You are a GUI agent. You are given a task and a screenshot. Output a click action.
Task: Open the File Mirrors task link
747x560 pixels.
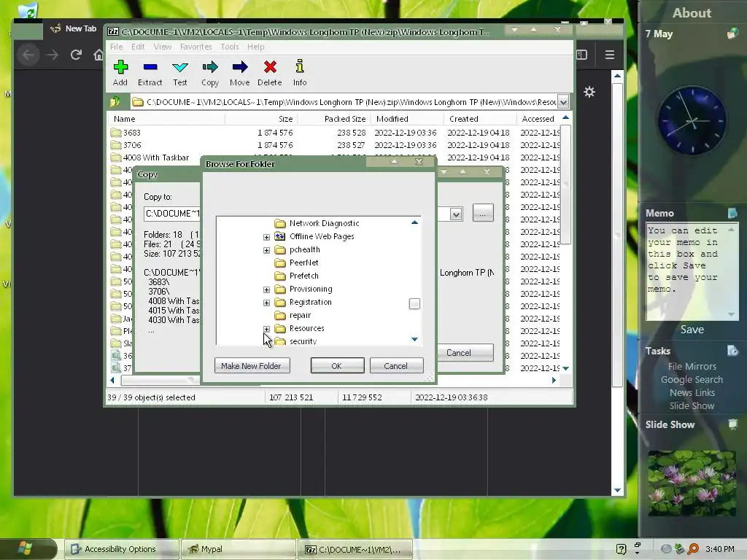pos(692,366)
